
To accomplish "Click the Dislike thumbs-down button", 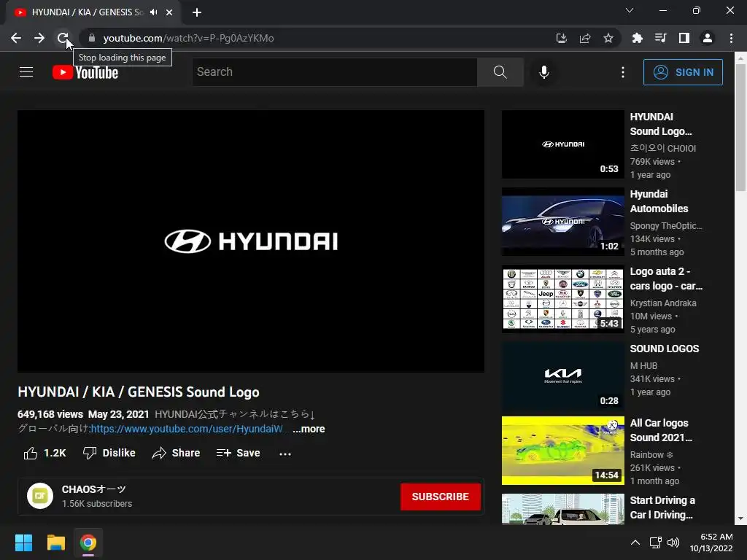I will pyautogui.click(x=109, y=453).
